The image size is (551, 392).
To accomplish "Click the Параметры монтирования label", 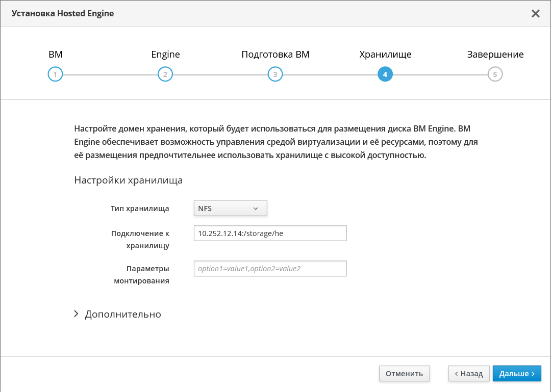I will pos(142,275).
